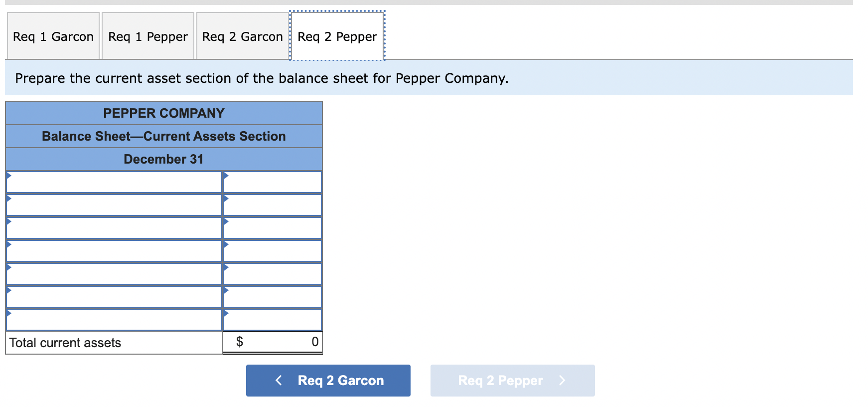Click the third amount entry field
The height and width of the screenshot is (407, 868).
(x=272, y=228)
